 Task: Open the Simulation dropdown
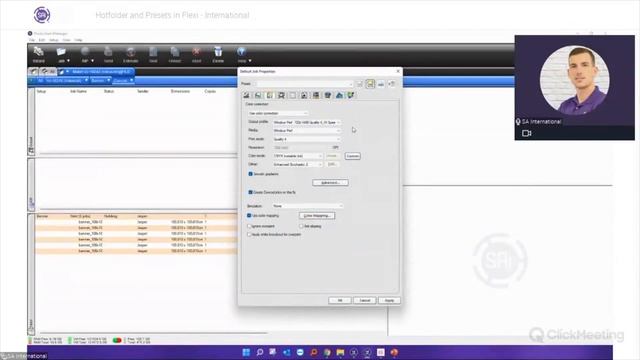click(x=307, y=206)
